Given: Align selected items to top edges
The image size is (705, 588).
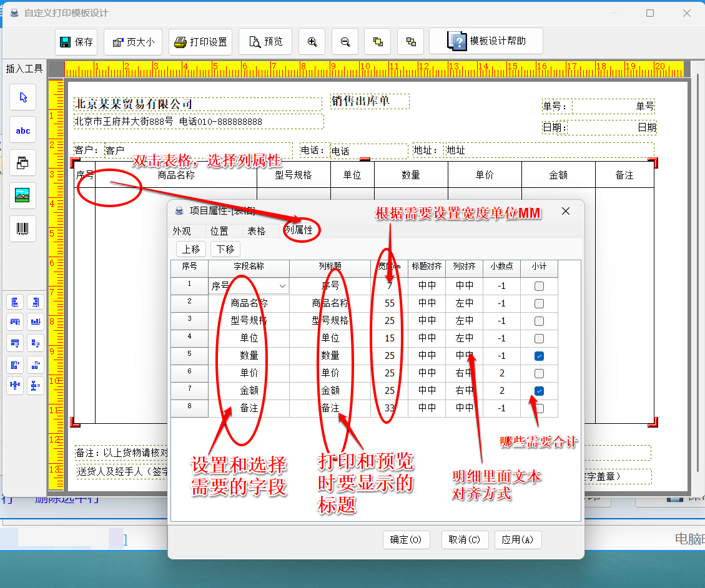Looking at the screenshot, I should pos(15,323).
